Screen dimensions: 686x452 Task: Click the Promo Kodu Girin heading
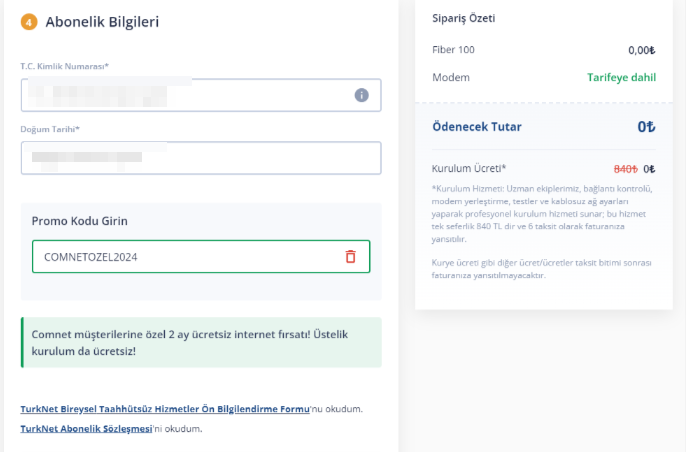coord(80,221)
